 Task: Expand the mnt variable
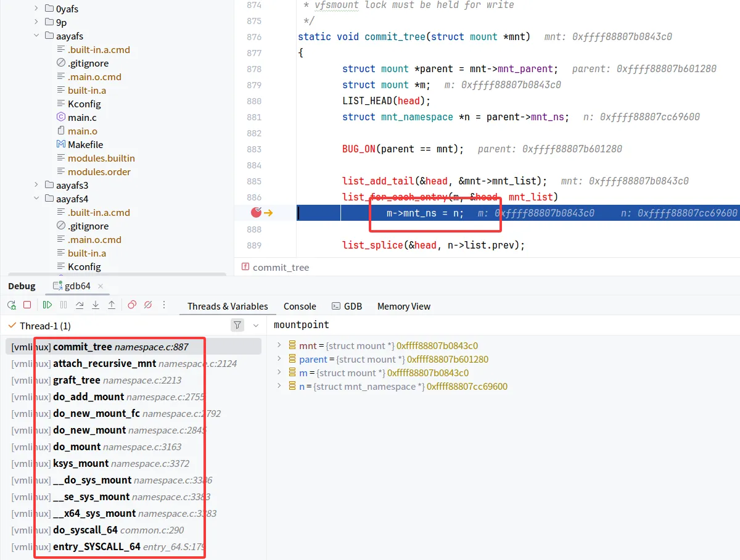(x=279, y=345)
